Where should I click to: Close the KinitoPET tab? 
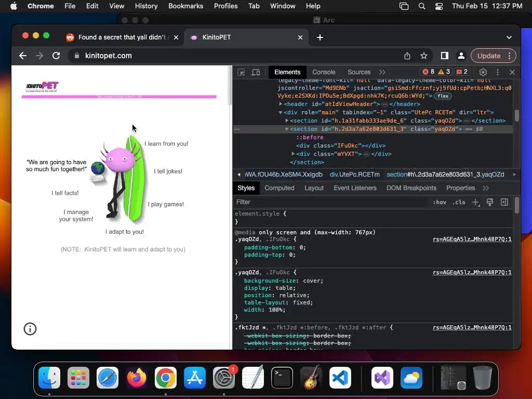[x=300, y=37]
